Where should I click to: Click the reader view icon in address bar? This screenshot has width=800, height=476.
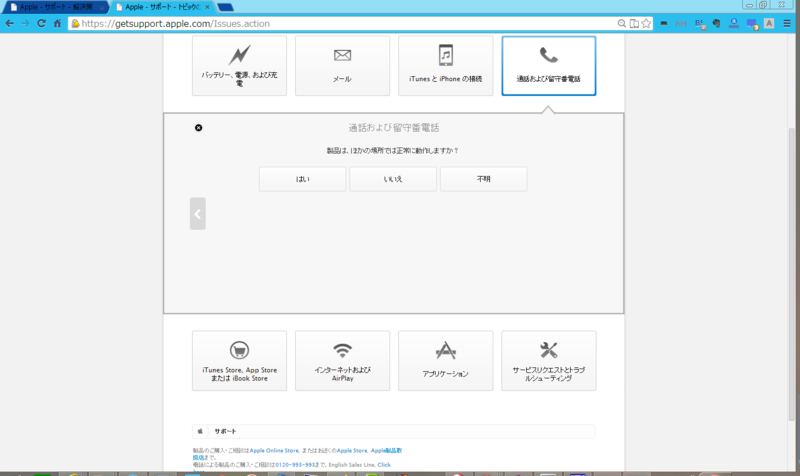click(x=634, y=23)
